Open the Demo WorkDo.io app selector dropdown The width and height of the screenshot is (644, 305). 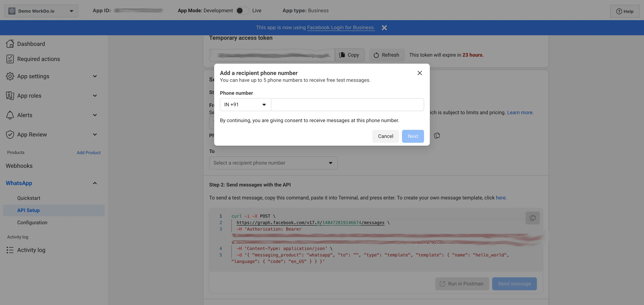[41, 11]
